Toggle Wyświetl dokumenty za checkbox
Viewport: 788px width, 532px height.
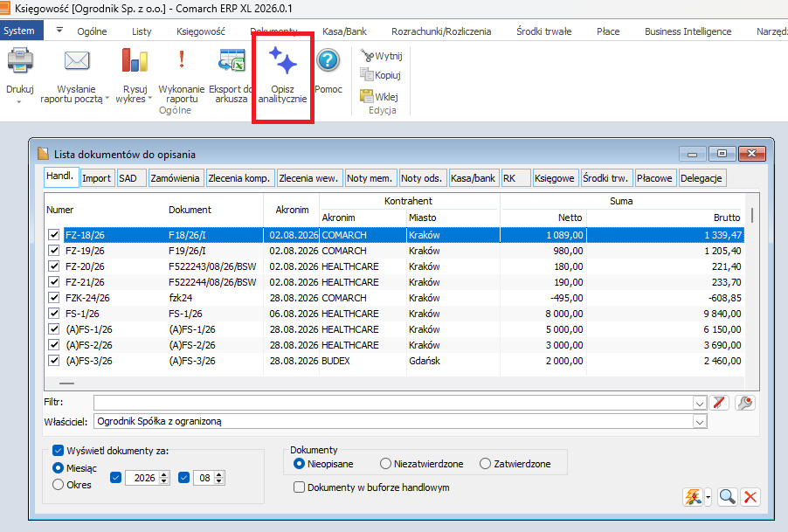tap(59, 451)
